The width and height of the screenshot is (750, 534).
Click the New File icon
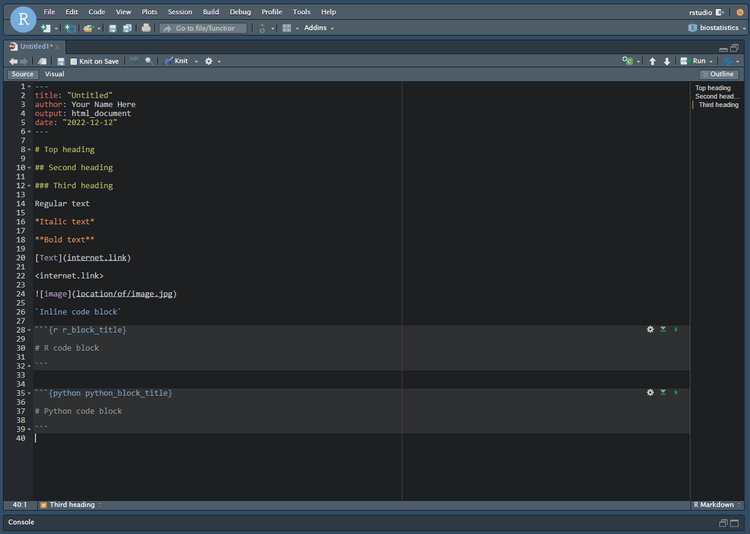click(45, 28)
